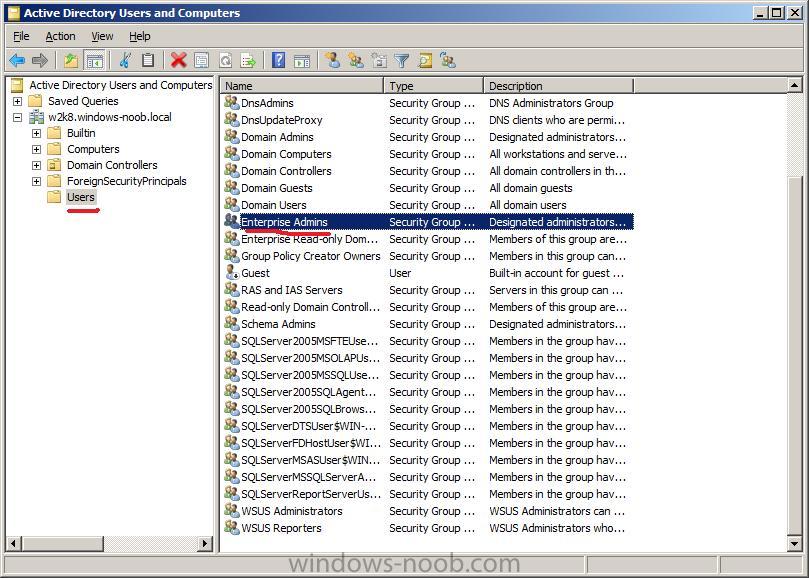The width and height of the screenshot is (809, 578).
Task: Click the Schema Admins group icon
Action: coord(232,324)
